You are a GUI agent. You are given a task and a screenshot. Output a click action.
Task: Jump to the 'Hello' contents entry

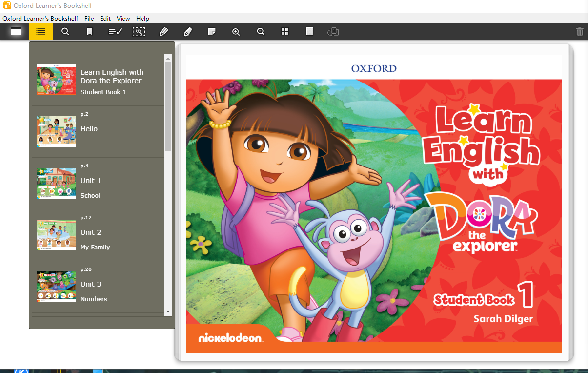coord(89,129)
